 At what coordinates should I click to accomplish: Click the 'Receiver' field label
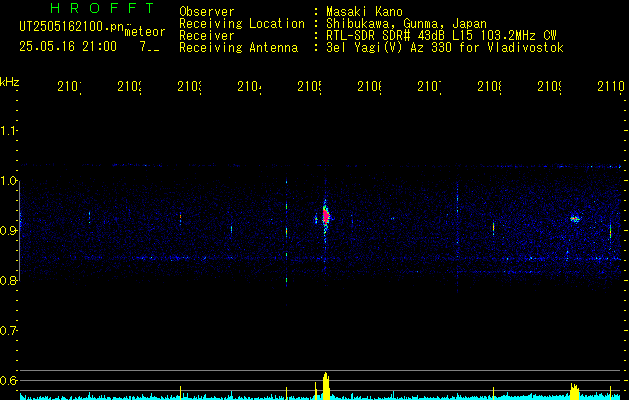(207, 36)
